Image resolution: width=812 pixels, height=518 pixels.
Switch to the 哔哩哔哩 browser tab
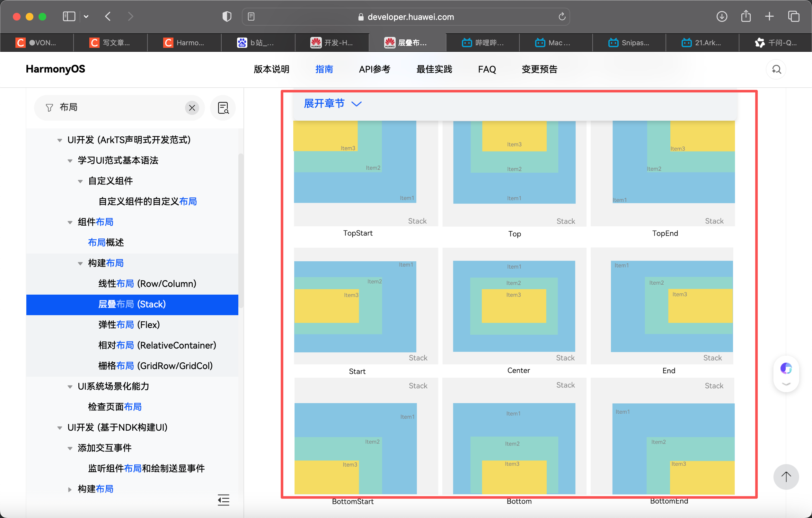tap(483, 42)
